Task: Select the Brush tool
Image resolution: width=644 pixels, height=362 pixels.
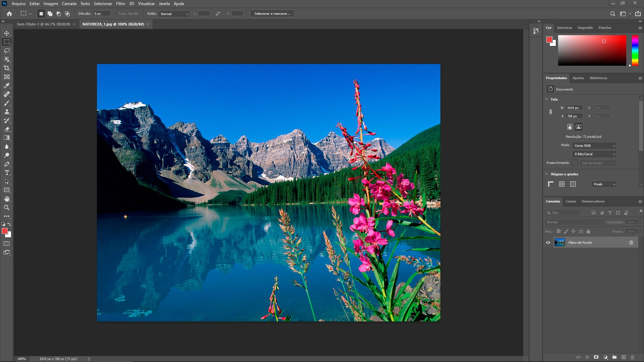Action: pyautogui.click(x=6, y=103)
